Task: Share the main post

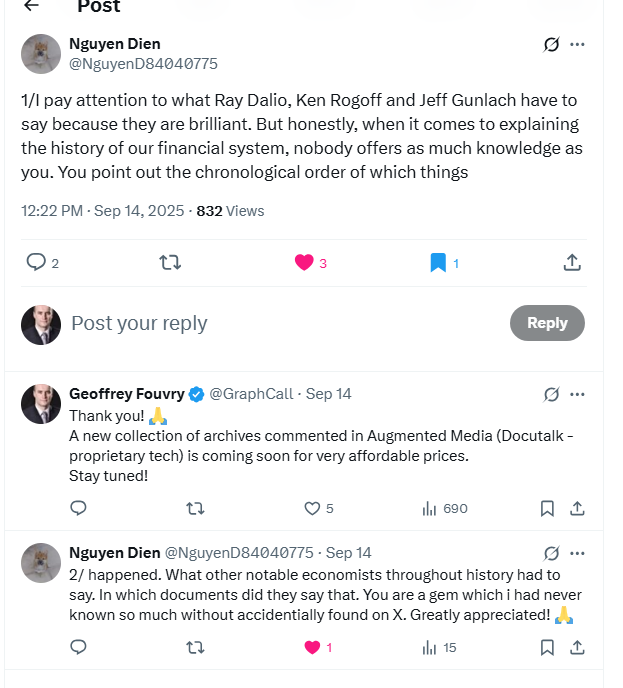Action: tap(572, 262)
